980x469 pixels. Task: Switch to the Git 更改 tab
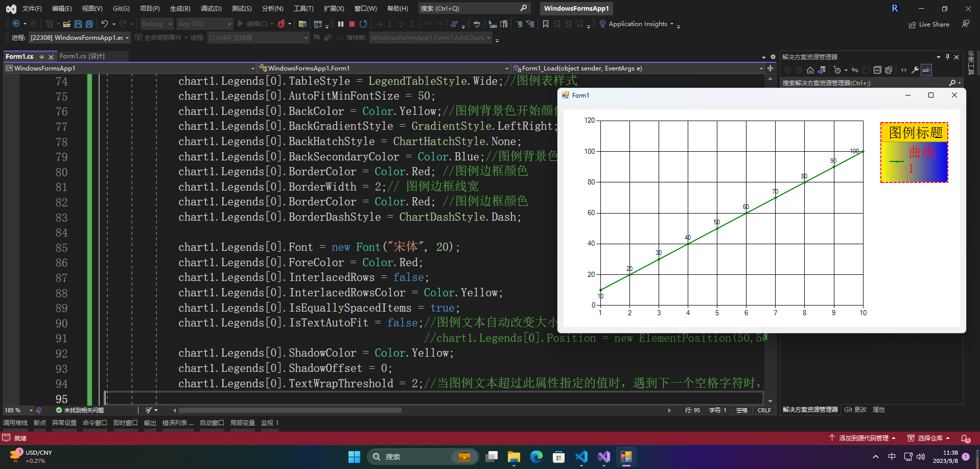pos(855,410)
